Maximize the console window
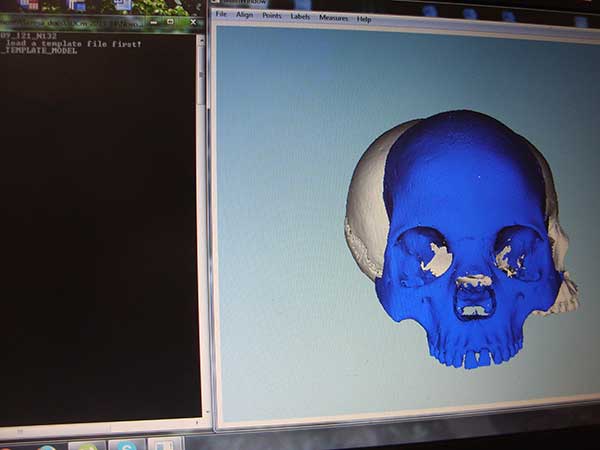 (168, 20)
